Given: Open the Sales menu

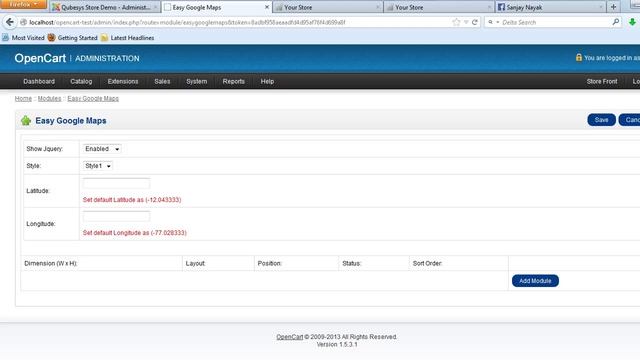Looking at the screenshot, I should pos(162,81).
